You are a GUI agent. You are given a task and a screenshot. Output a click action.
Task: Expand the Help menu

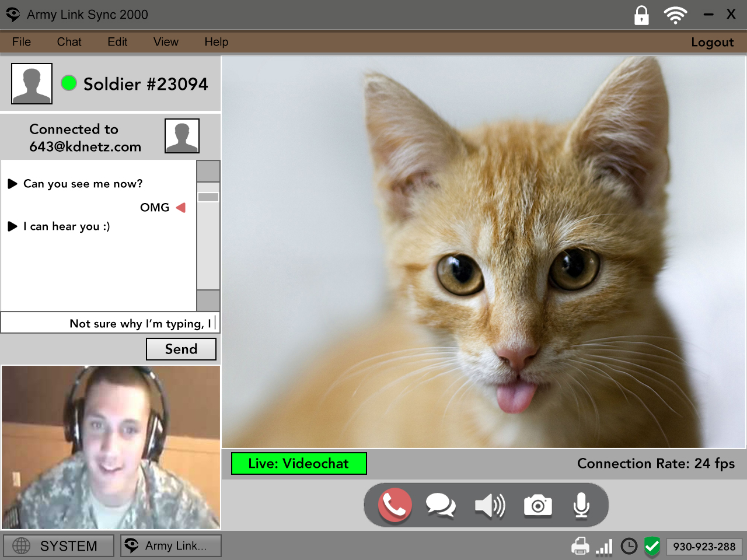(216, 42)
